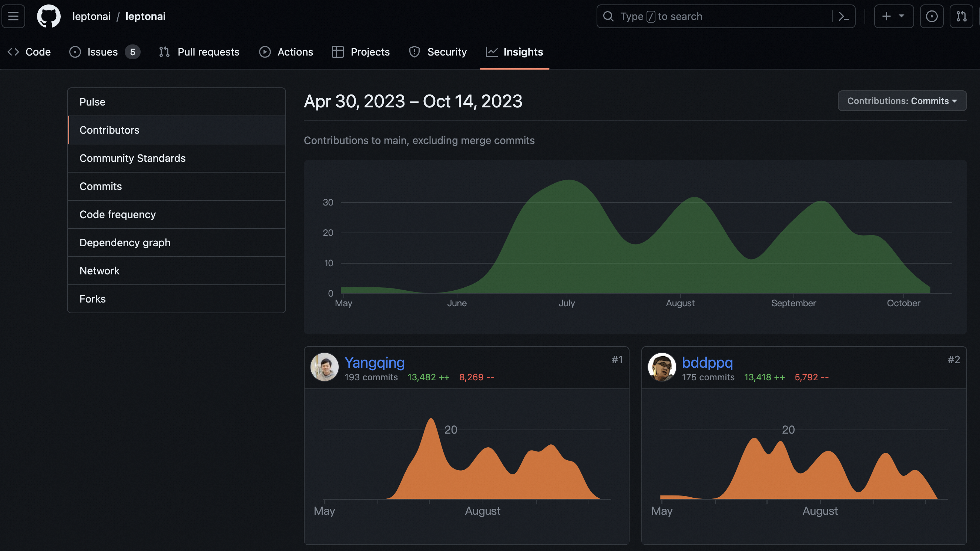
Task: Open the pull requests header icon
Action: pyautogui.click(x=961, y=16)
